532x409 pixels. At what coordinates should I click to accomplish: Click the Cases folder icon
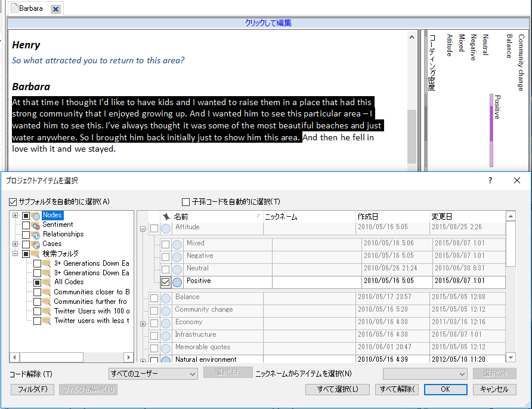pyautogui.click(x=36, y=244)
